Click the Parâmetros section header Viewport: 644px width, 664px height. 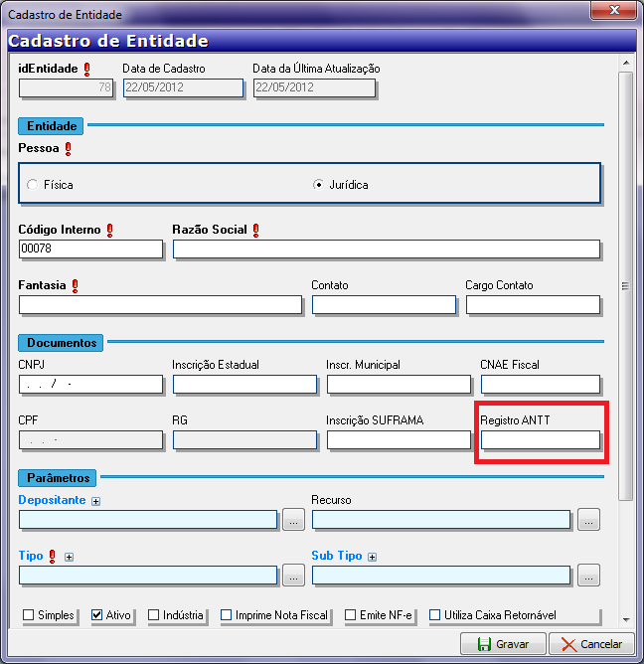coord(58,478)
